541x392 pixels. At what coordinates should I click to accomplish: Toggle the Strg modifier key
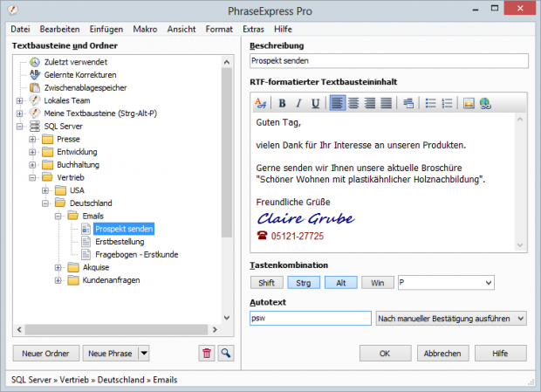[305, 283]
